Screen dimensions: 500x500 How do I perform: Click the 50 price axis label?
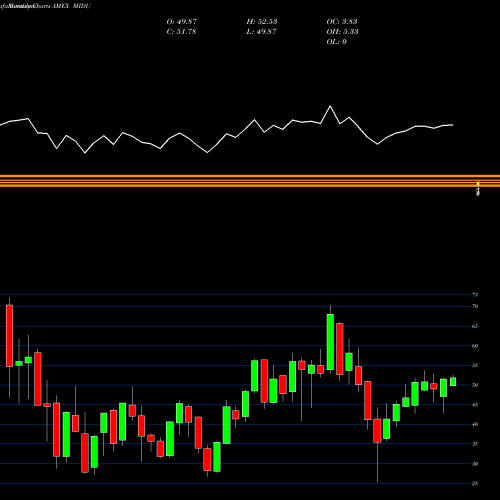[475, 385]
